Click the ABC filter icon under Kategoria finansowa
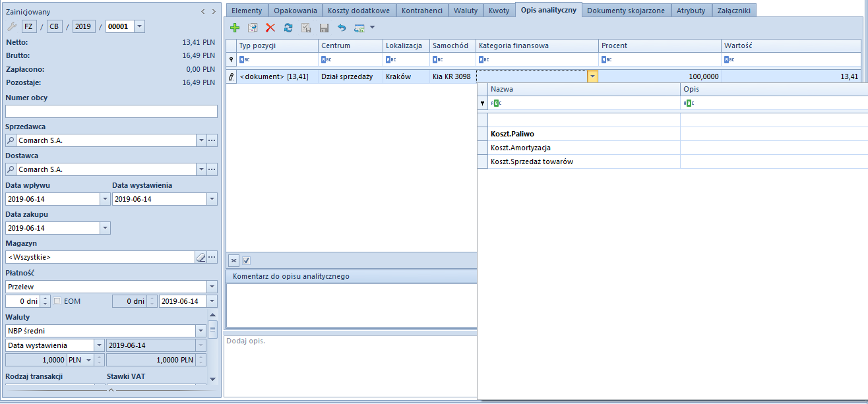Viewport: 868px width, 404px height. coord(483,59)
